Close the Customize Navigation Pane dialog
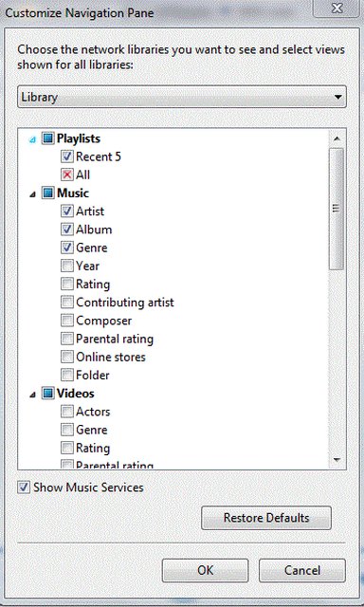The image size is (364, 607). tap(337, 9)
